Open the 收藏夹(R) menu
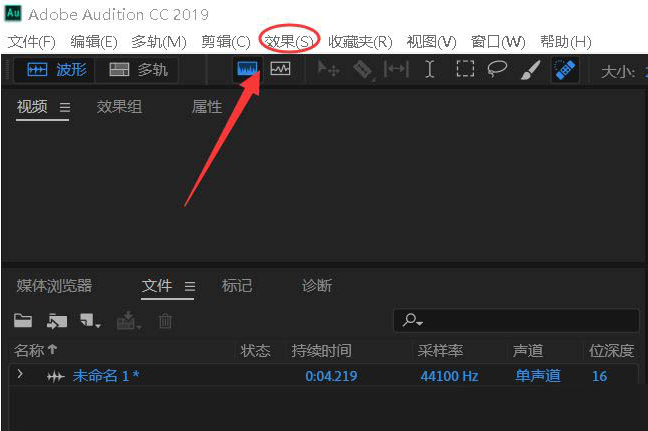 tap(360, 42)
